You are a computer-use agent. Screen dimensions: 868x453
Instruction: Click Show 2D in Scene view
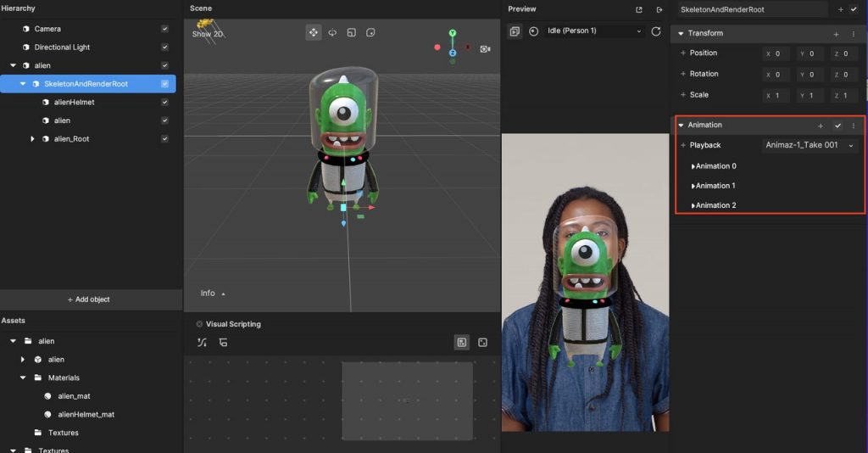(x=207, y=34)
